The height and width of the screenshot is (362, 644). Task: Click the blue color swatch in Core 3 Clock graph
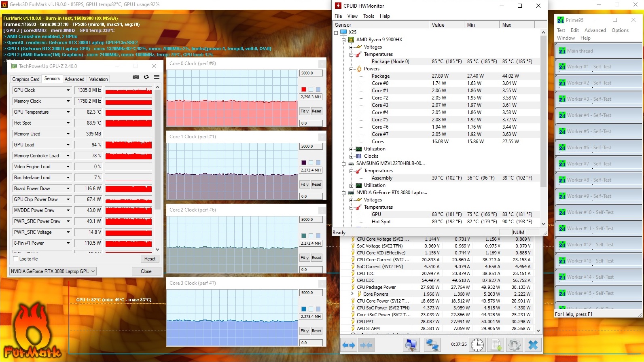(x=303, y=309)
